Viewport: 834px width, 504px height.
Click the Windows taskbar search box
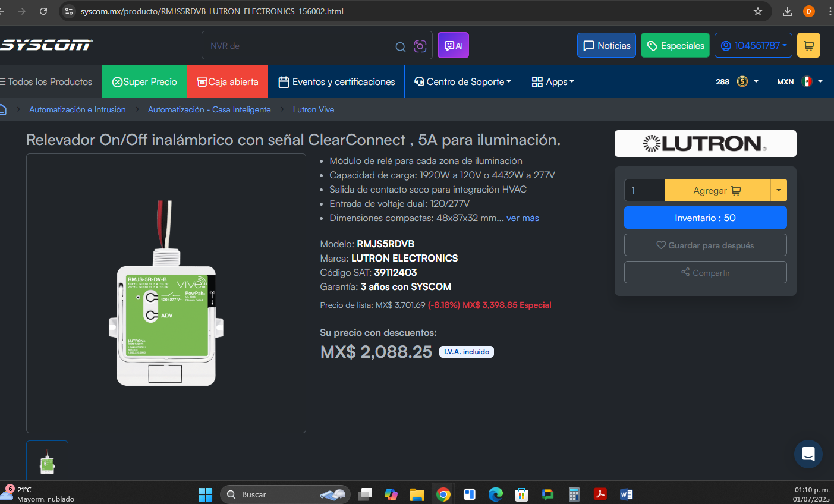click(285, 494)
